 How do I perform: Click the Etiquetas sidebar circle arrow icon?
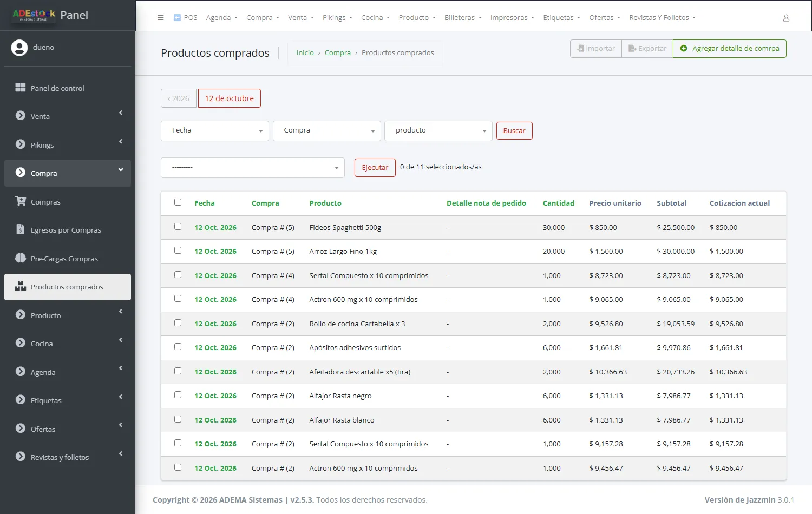(21, 400)
